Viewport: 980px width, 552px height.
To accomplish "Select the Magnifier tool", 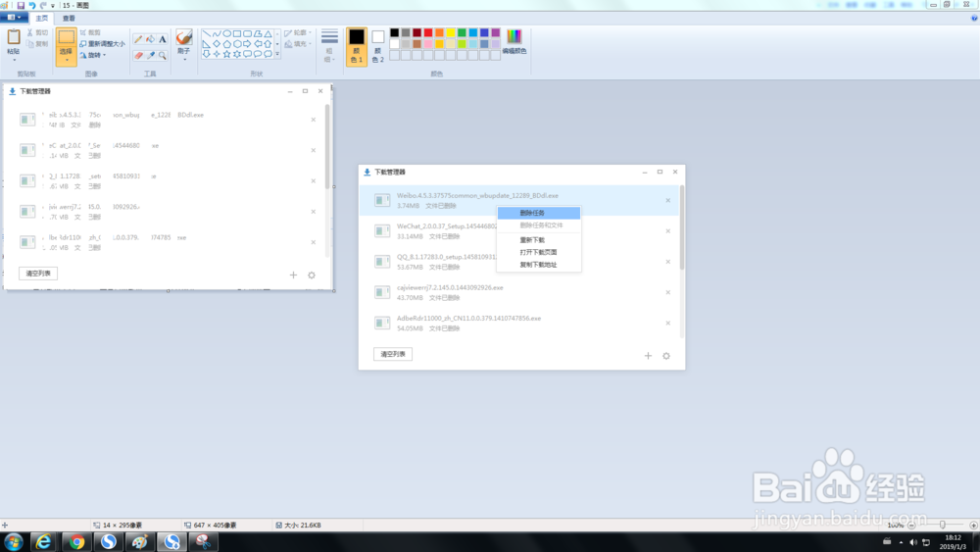I will pyautogui.click(x=163, y=55).
